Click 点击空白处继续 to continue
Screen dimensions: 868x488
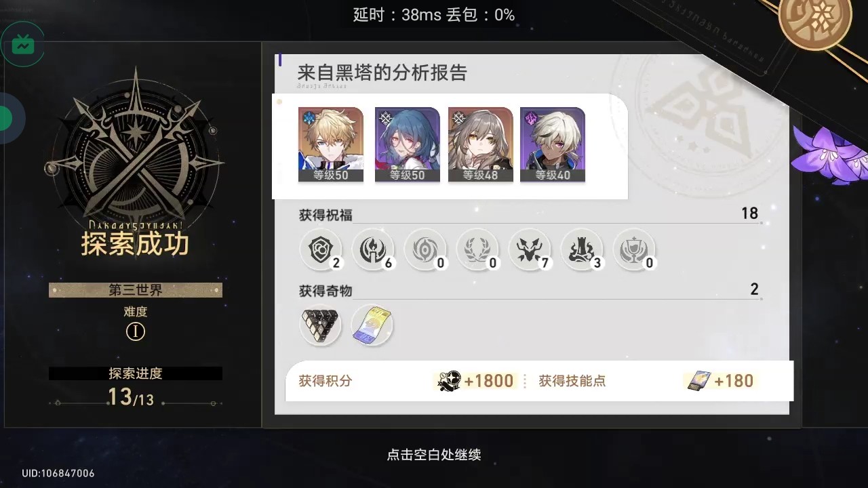click(434, 455)
